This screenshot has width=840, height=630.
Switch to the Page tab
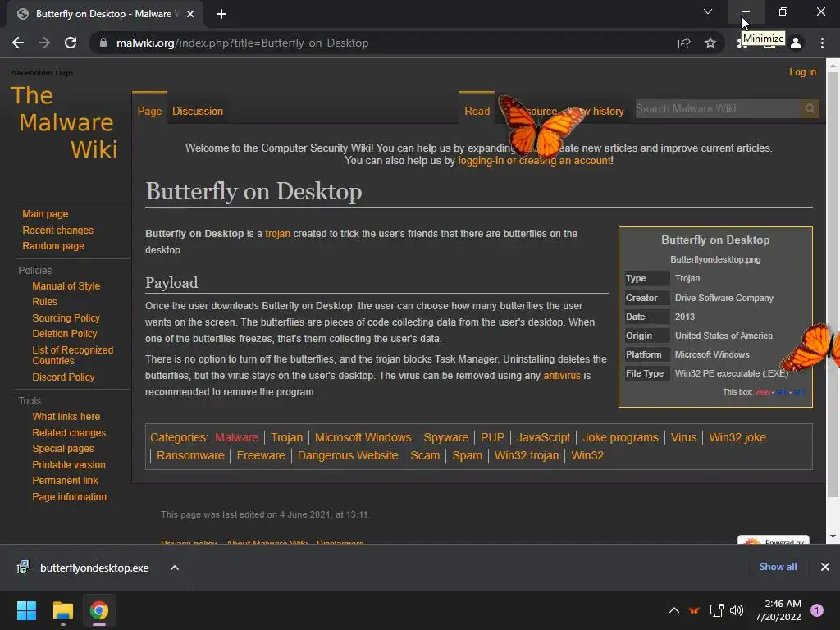pos(149,111)
